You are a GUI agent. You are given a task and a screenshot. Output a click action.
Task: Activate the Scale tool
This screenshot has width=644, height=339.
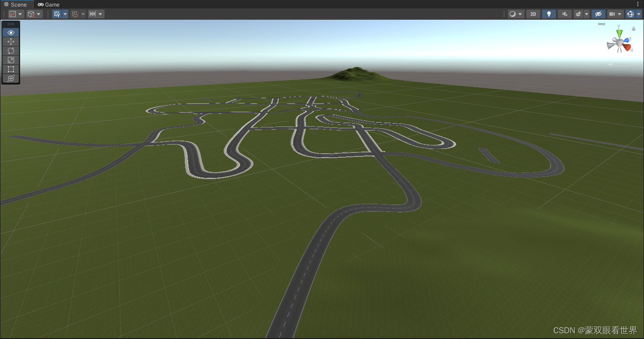[11, 60]
